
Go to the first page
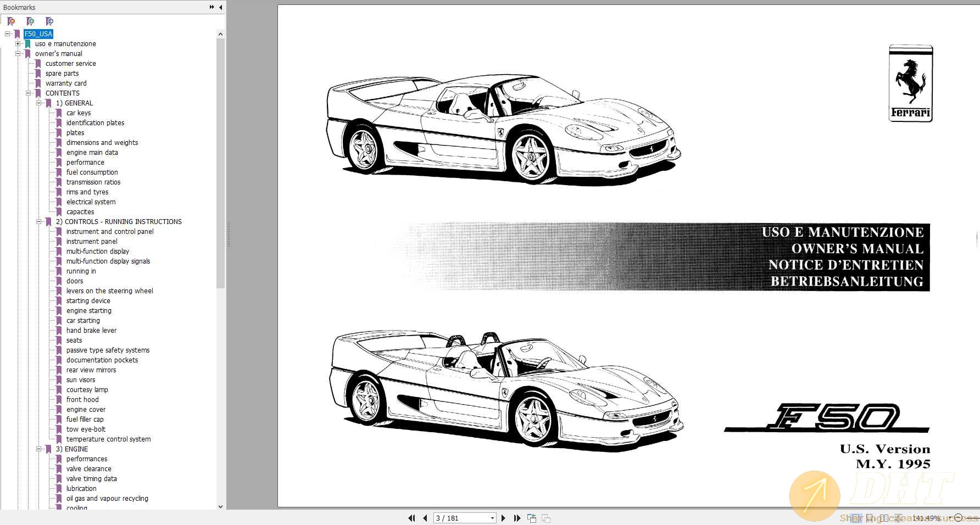coord(411,518)
